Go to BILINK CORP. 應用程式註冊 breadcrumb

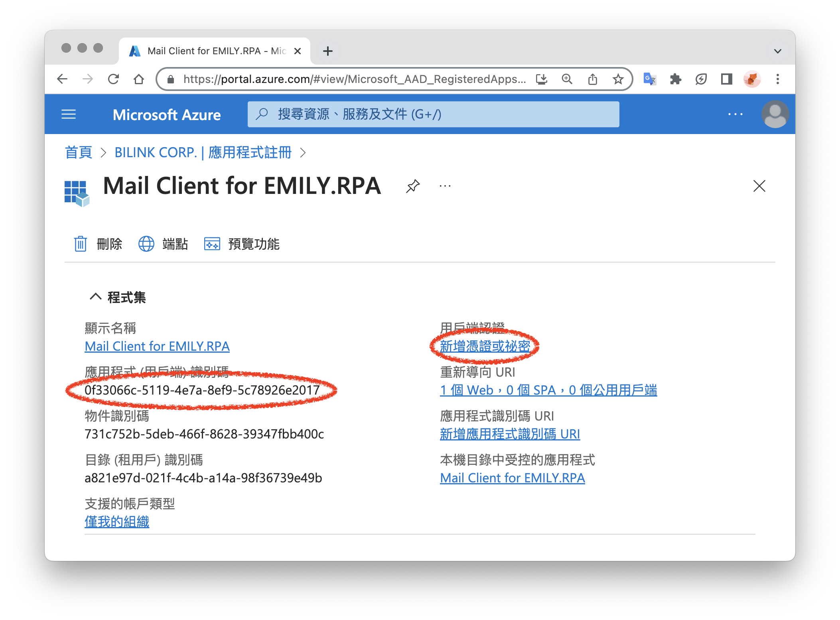203,152
